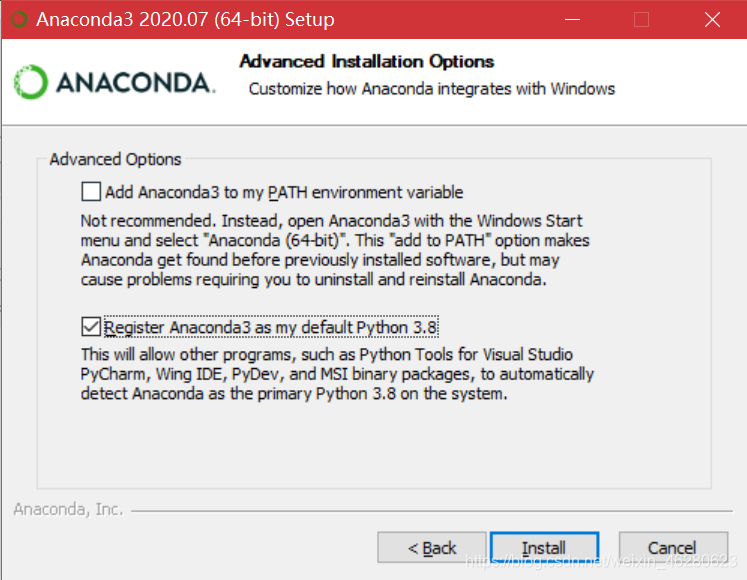
Task: Click the green Anaconda ring logo
Action: pyautogui.click(x=31, y=82)
